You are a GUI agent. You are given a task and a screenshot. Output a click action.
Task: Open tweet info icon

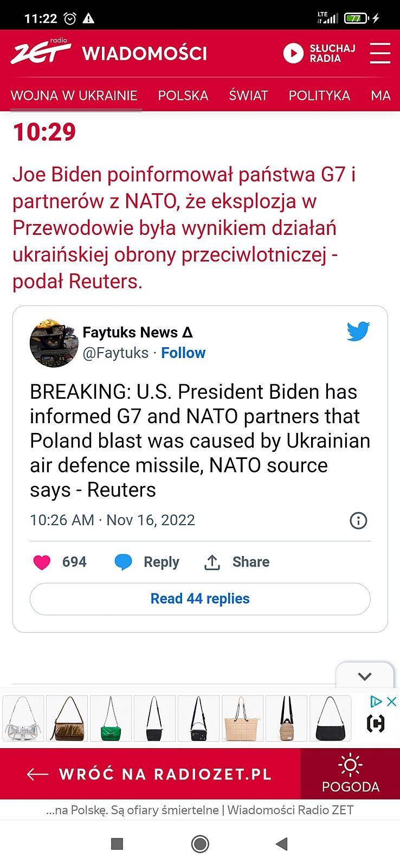pos(358,520)
